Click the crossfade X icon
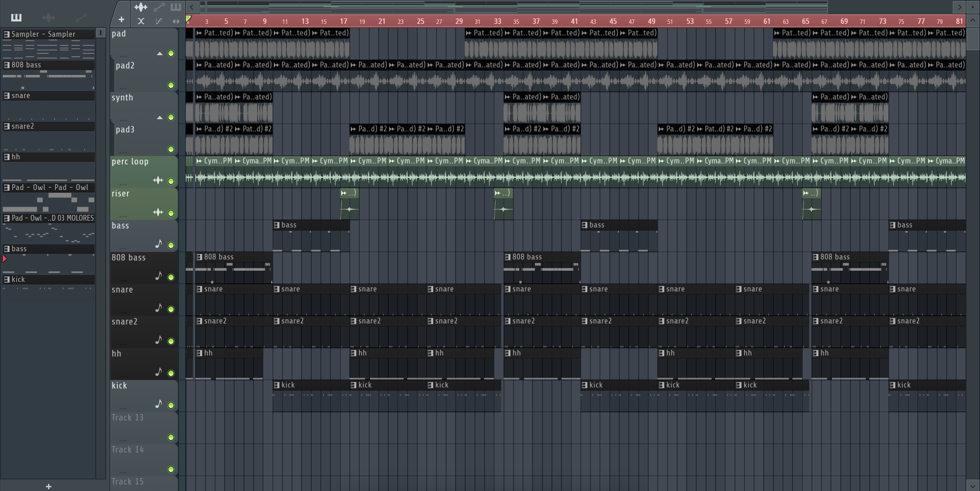 point(141,21)
